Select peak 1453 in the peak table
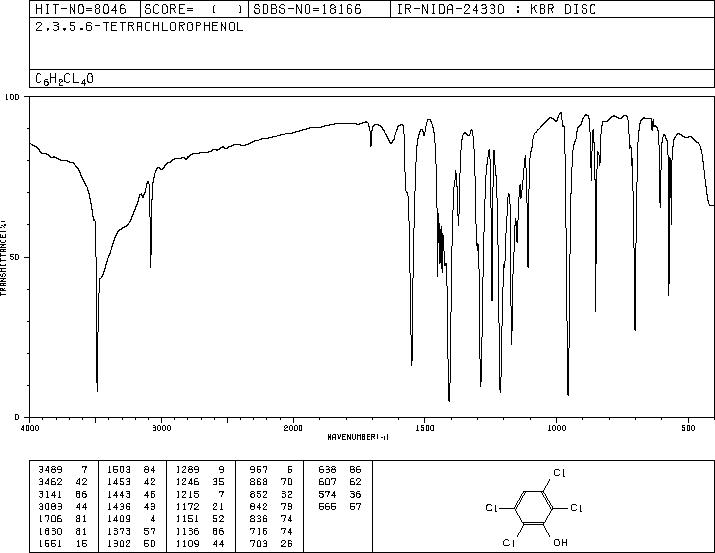Viewport: 715px width, 553px height. 119,482
